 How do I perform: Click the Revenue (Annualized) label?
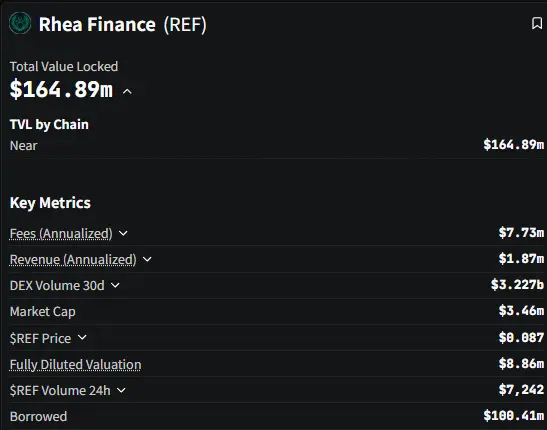pyautogui.click(x=73, y=259)
